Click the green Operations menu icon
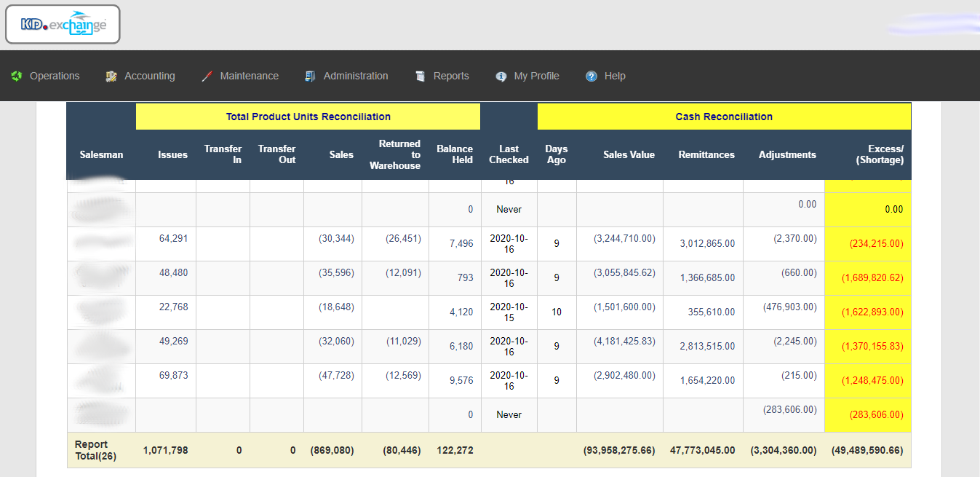Image resolution: width=980 pixels, height=477 pixels. (17, 76)
